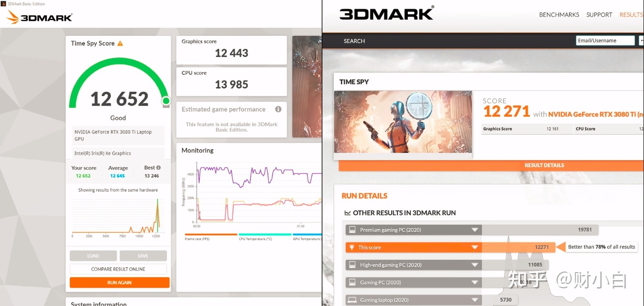Select the CPU score value 13 985

(x=231, y=85)
